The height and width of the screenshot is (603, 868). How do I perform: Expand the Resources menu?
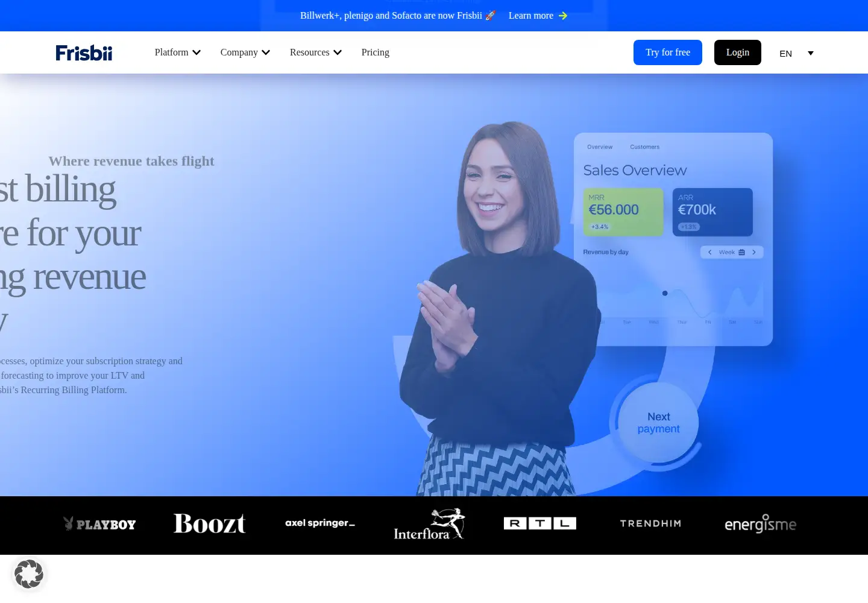pyautogui.click(x=316, y=52)
